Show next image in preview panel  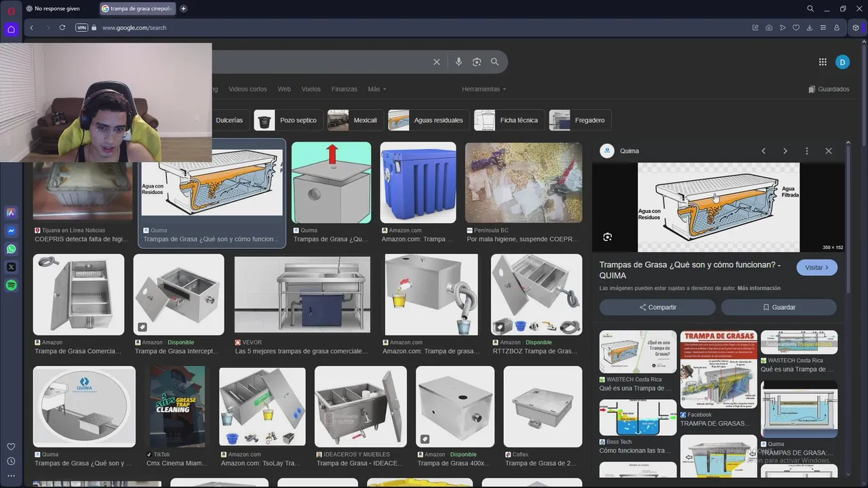click(x=785, y=150)
